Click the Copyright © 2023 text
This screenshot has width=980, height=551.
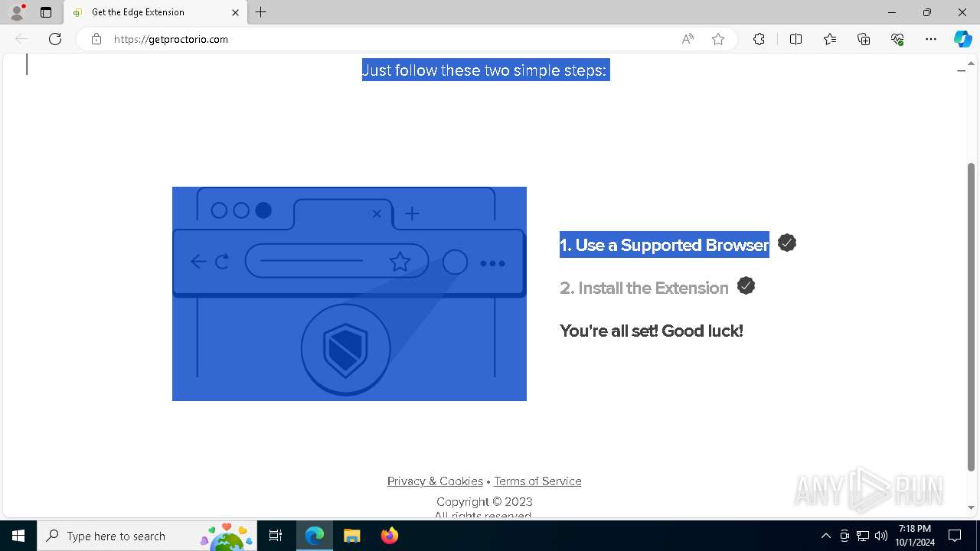coord(485,502)
